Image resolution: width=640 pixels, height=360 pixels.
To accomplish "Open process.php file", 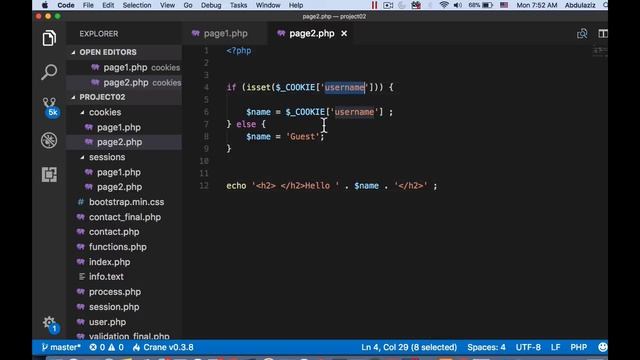I will [124, 292].
